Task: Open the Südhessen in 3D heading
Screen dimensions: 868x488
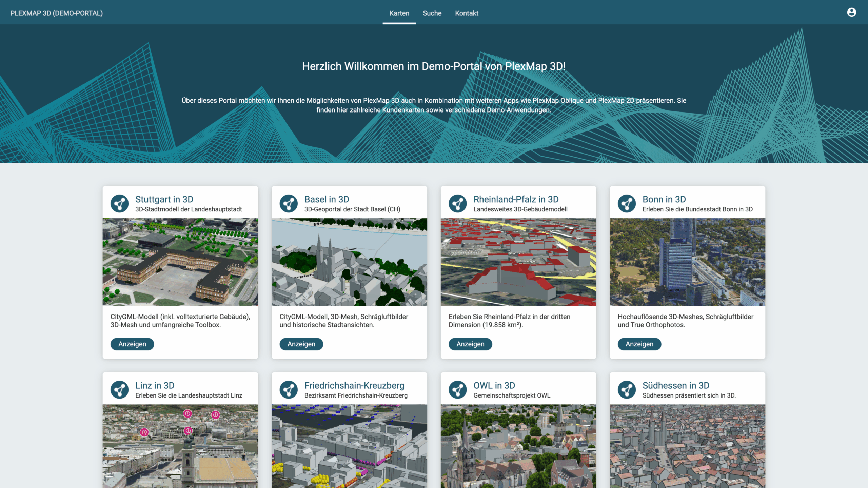Action: [676, 385]
